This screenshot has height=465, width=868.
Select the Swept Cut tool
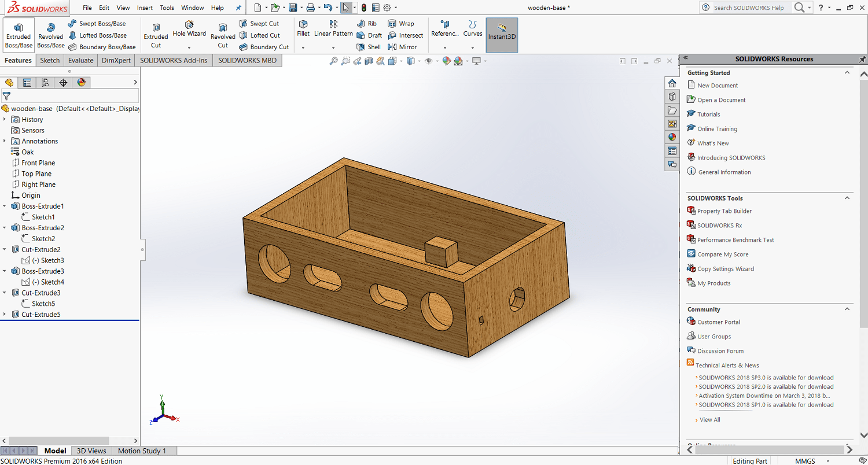tap(259, 24)
